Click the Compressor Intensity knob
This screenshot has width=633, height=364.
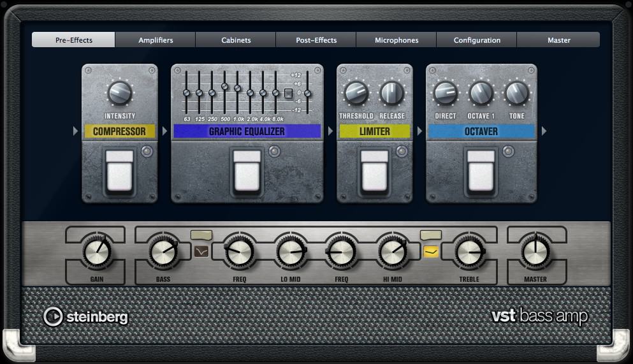click(x=120, y=93)
